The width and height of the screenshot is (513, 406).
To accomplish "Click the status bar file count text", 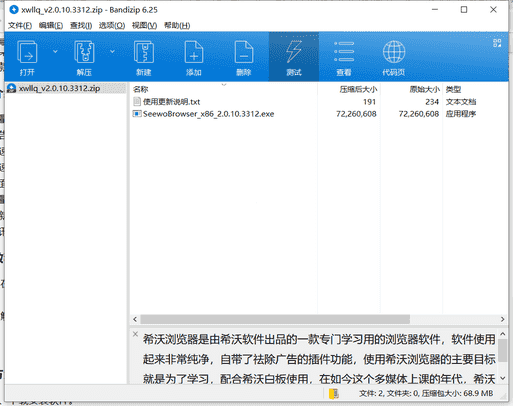I will [x=426, y=394].
